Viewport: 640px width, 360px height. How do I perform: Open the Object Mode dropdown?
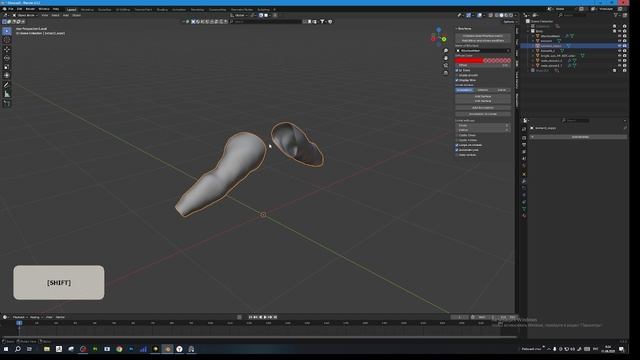pos(25,15)
